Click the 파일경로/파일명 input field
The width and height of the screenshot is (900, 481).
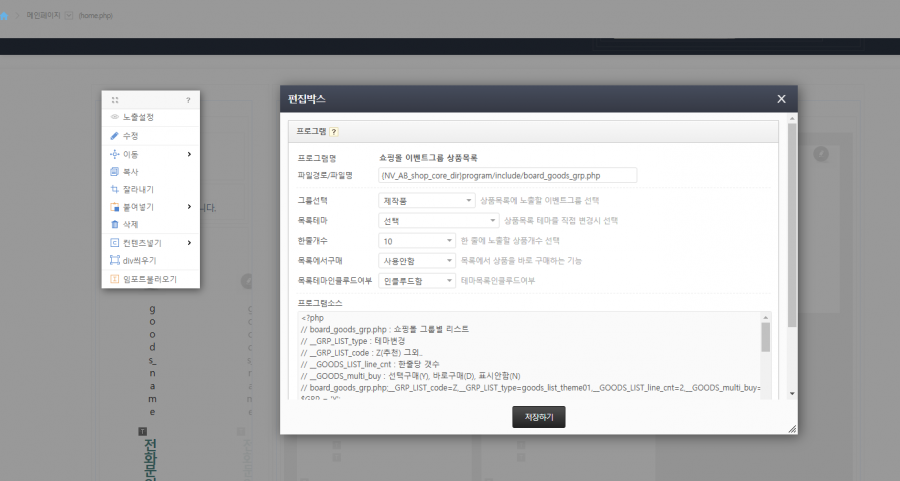[x=508, y=175]
